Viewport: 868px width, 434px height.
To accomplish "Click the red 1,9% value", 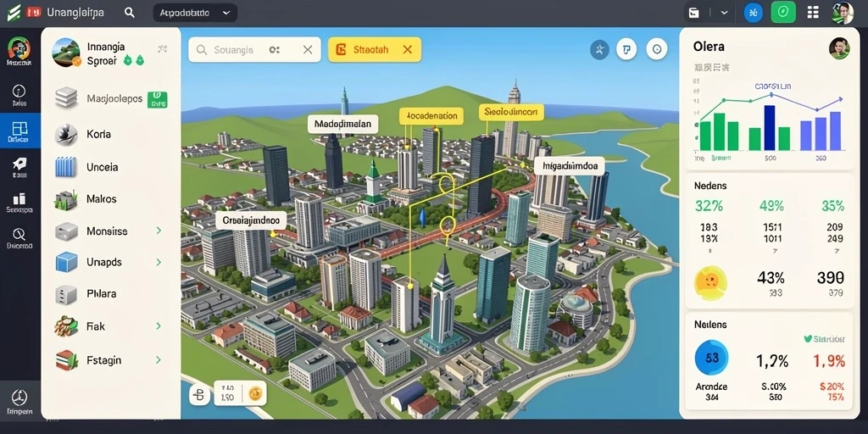I will (x=829, y=361).
